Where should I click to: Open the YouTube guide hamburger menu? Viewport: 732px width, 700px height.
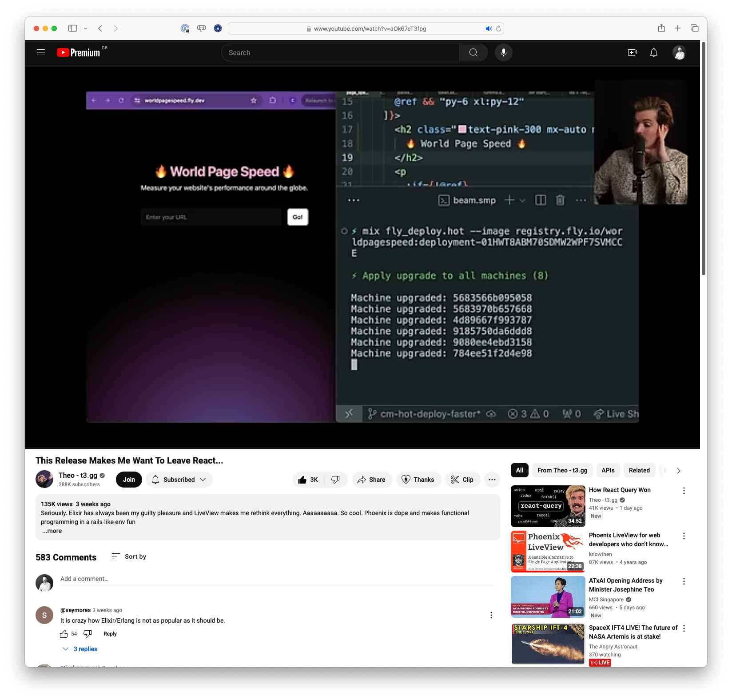coord(40,52)
